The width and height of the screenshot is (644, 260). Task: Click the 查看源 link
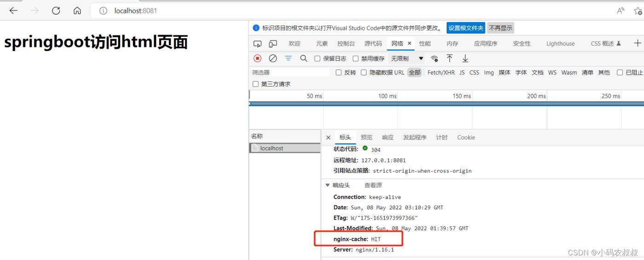(x=373, y=185)
